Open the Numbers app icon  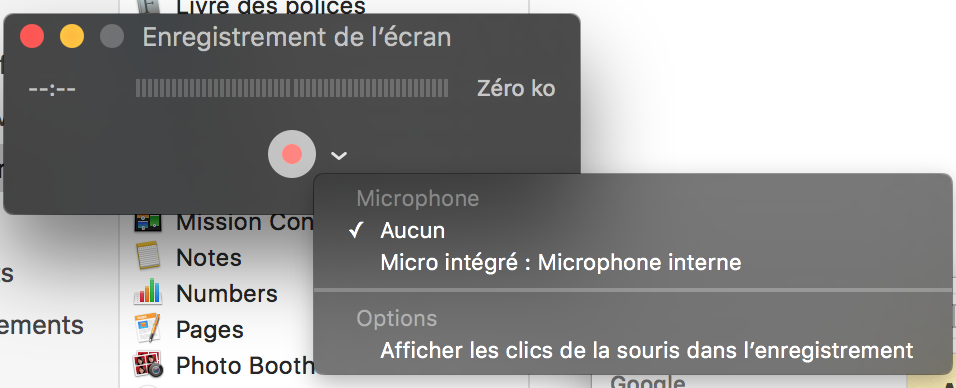(x=148, y=292)
